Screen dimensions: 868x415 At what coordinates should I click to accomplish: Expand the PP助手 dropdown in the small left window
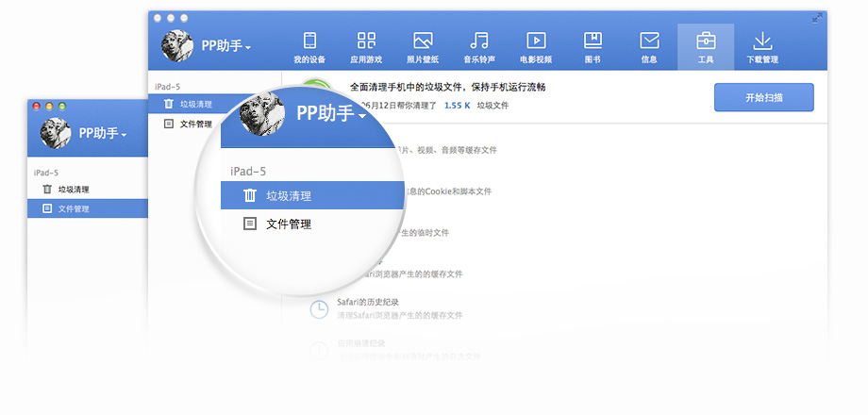point(103,134)
